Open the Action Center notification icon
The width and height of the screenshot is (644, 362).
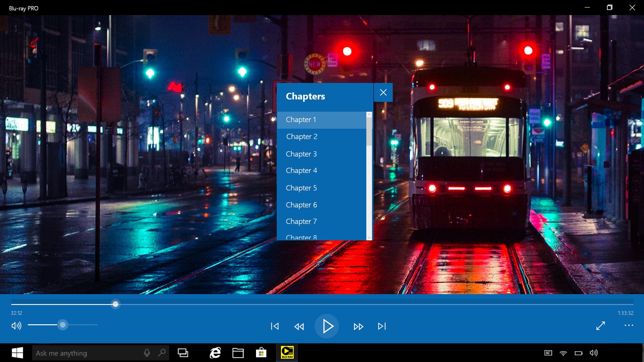(548, 353)
